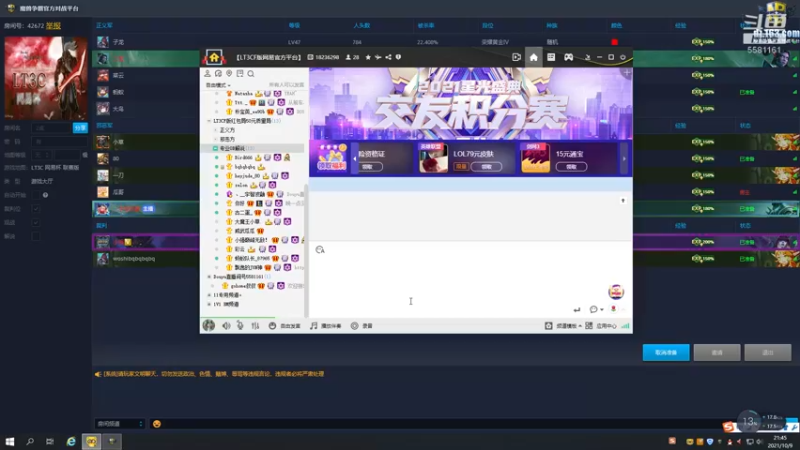The width and height of the screenshot is (800, 450).
Task: Open font style icon in chat input
Action: [x=320, y=249]
